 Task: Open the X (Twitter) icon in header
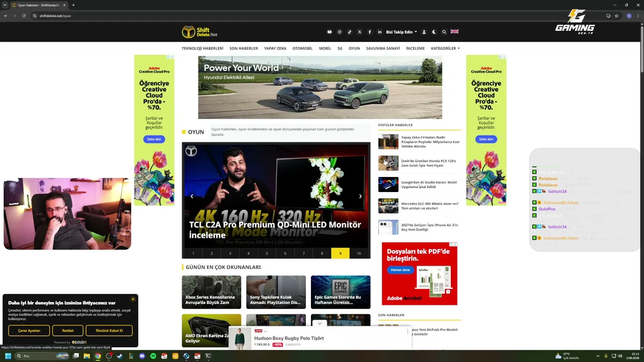[360, 32]
